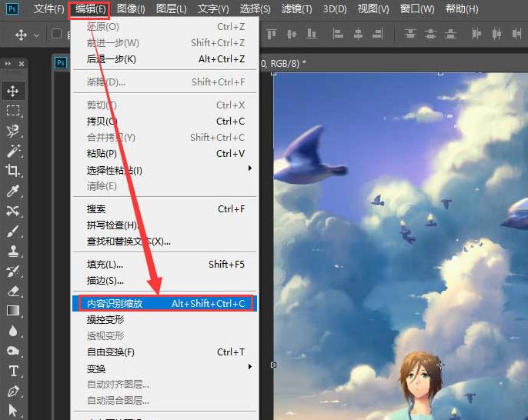Distribute bottom edges icon

tap(450, 34)
